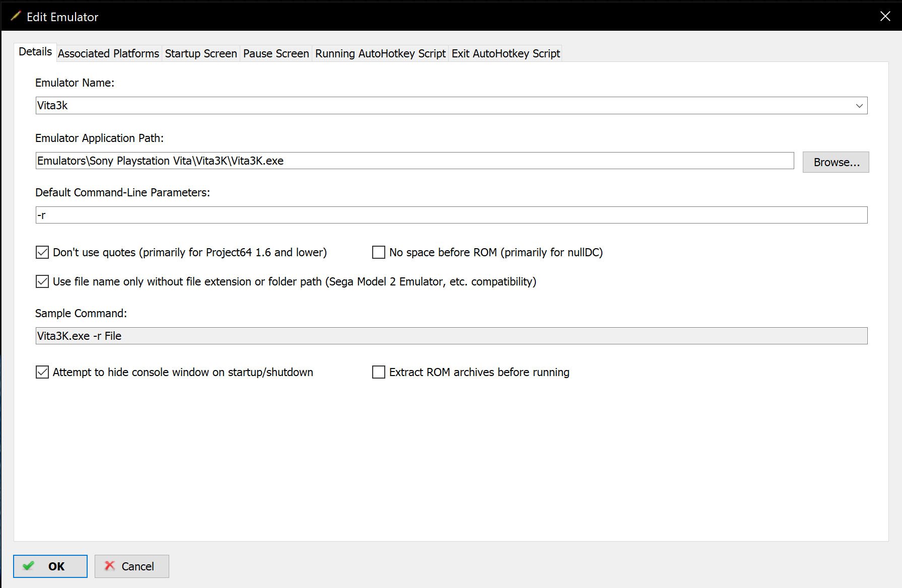
Task: Open the Startup Screen tab
Action: (201, 53)
